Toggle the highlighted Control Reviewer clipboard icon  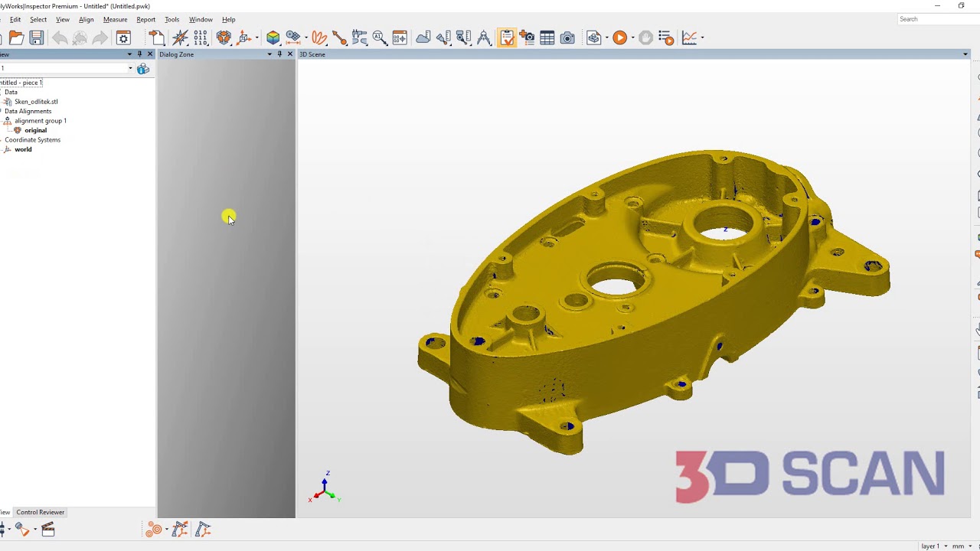(x=507, y=37)
